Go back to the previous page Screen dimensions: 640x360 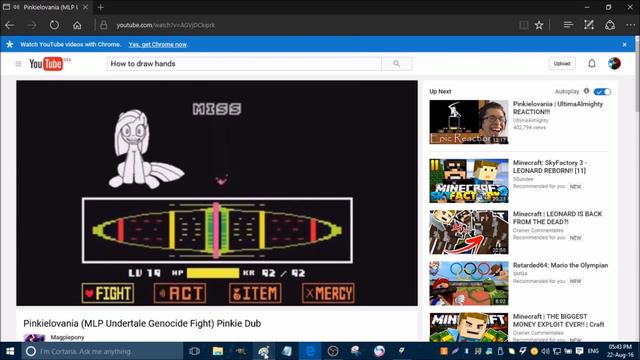coord(10,25)
